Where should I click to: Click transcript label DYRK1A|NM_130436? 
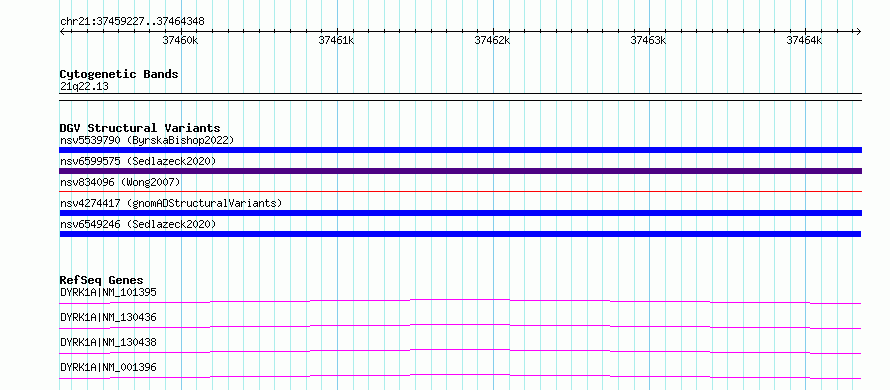[108, 317]
